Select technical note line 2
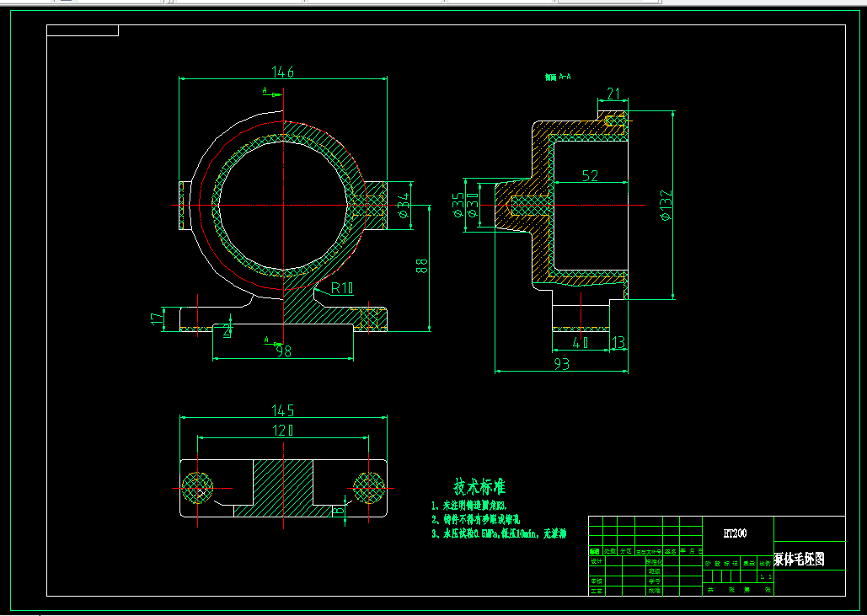867x616 pixels. [x=475, y=520]
